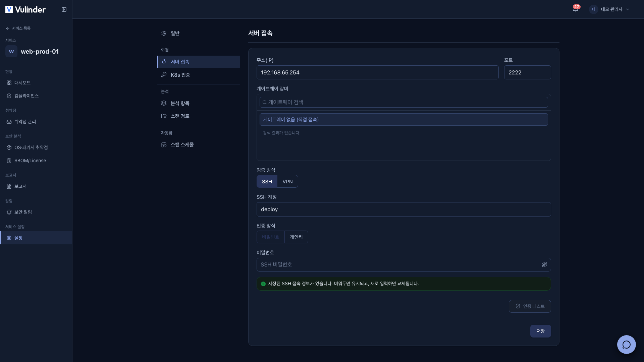Click the K8s 인증 key icon
The image size is (644, 362).
pyautogui.click(x=164, y=75)
